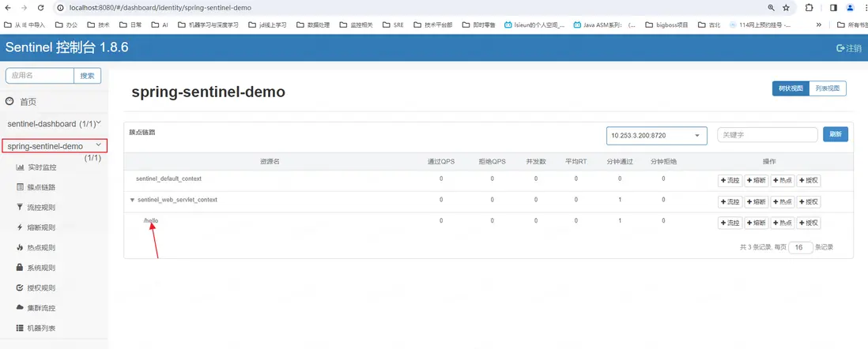Add 熔断 rule for sentinel_default_context

757,181
